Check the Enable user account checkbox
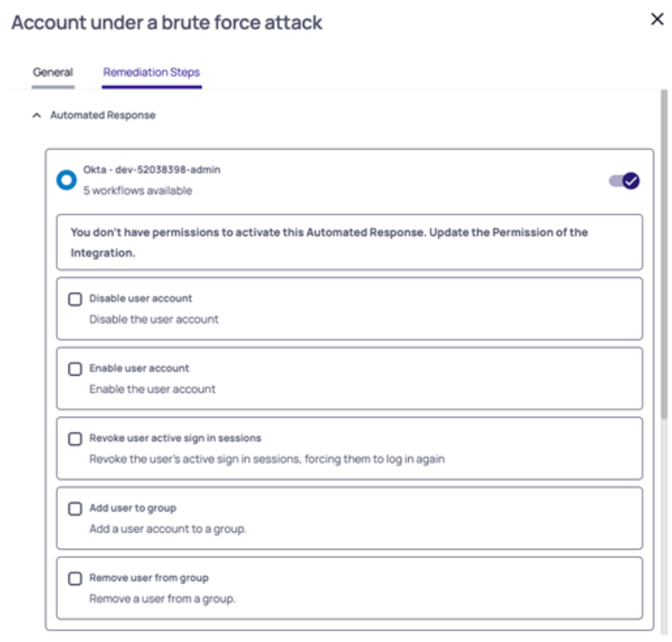Screen dimensions: 672x642 75,369
